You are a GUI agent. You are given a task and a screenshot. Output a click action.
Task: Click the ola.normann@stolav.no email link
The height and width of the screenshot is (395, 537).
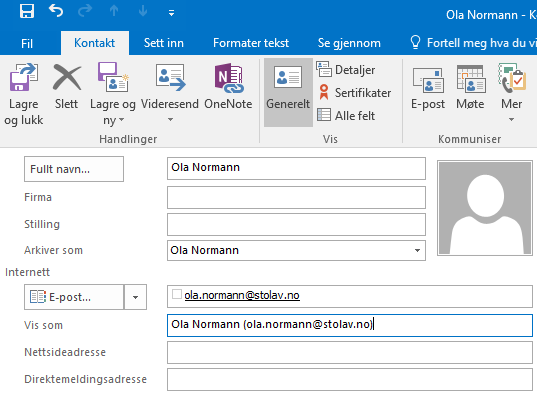pos(242,295)
